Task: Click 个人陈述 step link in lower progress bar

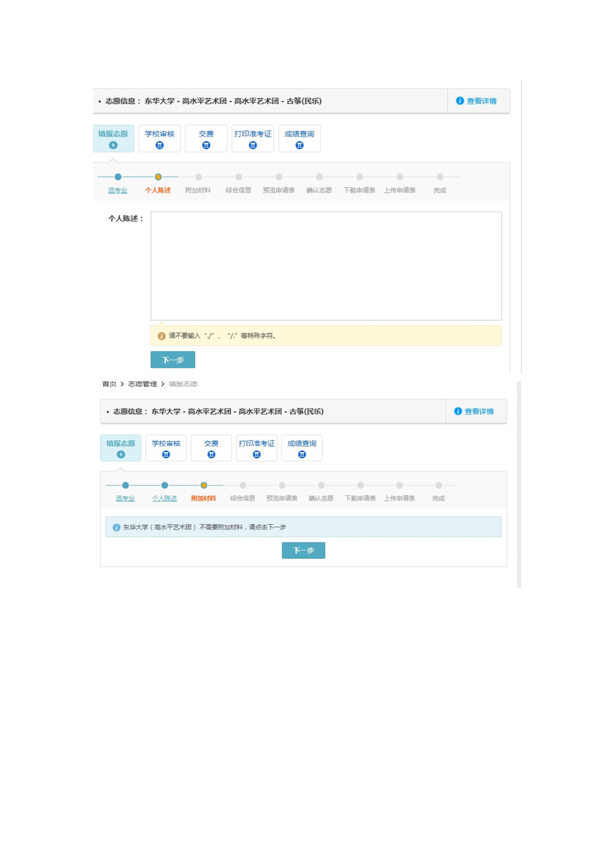Action: pos(164,499)
